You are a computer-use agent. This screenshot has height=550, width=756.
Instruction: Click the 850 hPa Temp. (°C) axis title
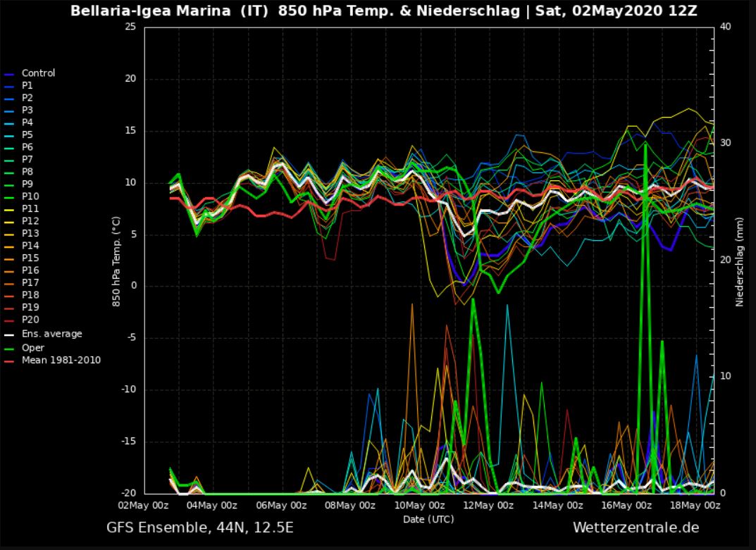pos(116,261)
